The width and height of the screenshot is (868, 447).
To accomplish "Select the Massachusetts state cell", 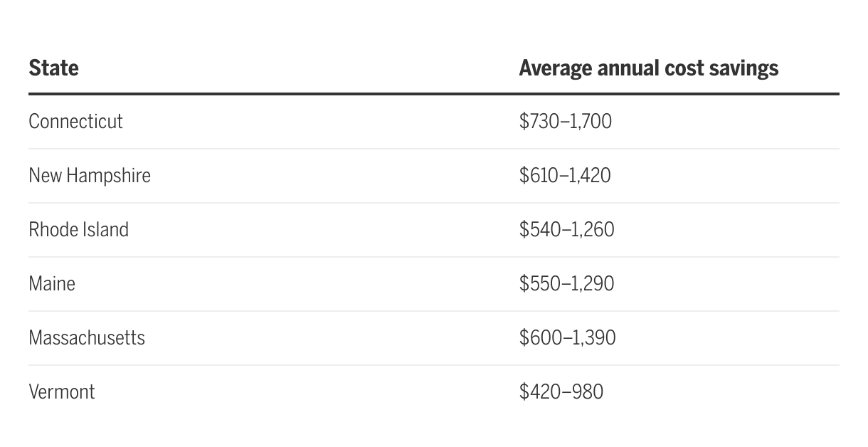I will click(x=87, y=337).
